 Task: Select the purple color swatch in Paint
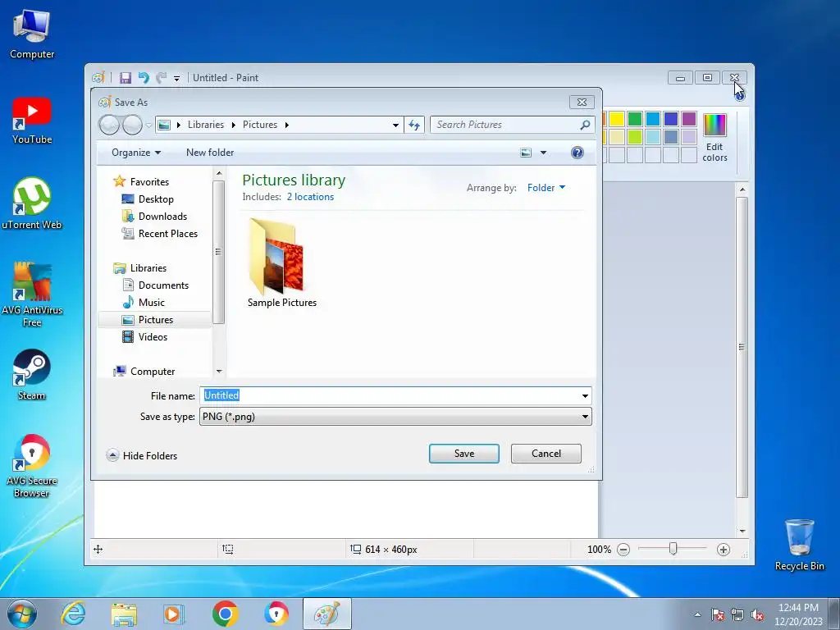pos(689,119)
